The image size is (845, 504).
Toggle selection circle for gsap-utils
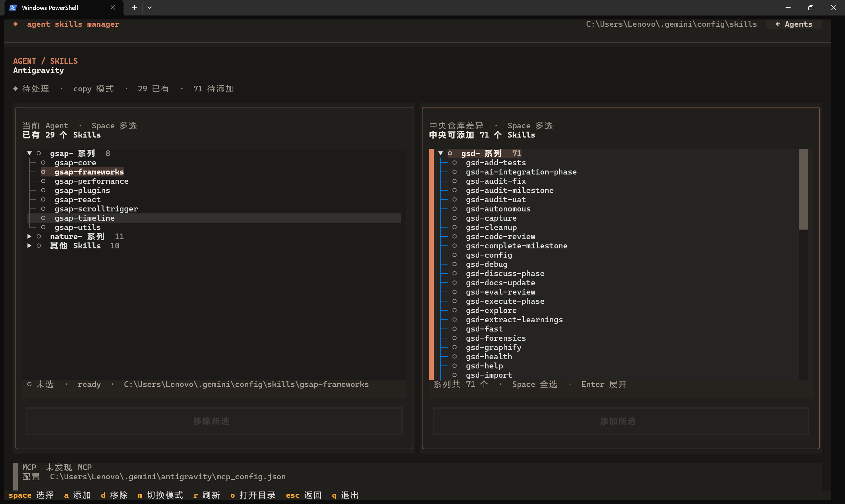tap(43, 227)
